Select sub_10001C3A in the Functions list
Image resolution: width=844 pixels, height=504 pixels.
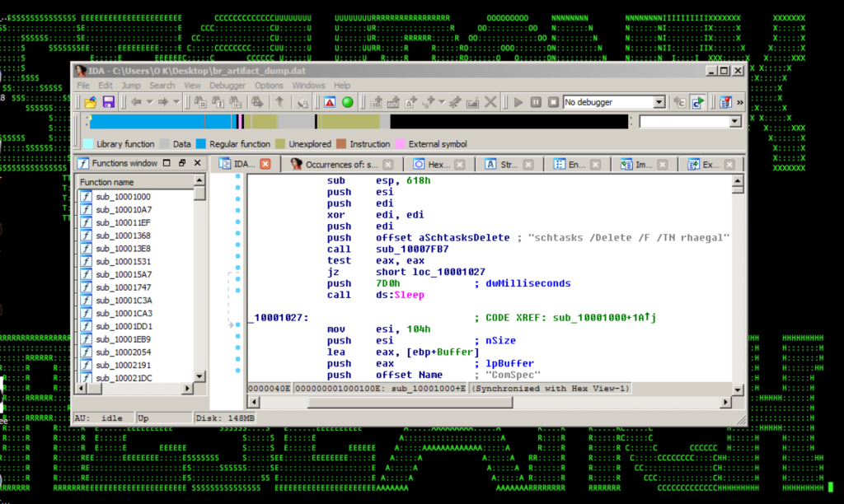tap(123, 301)
